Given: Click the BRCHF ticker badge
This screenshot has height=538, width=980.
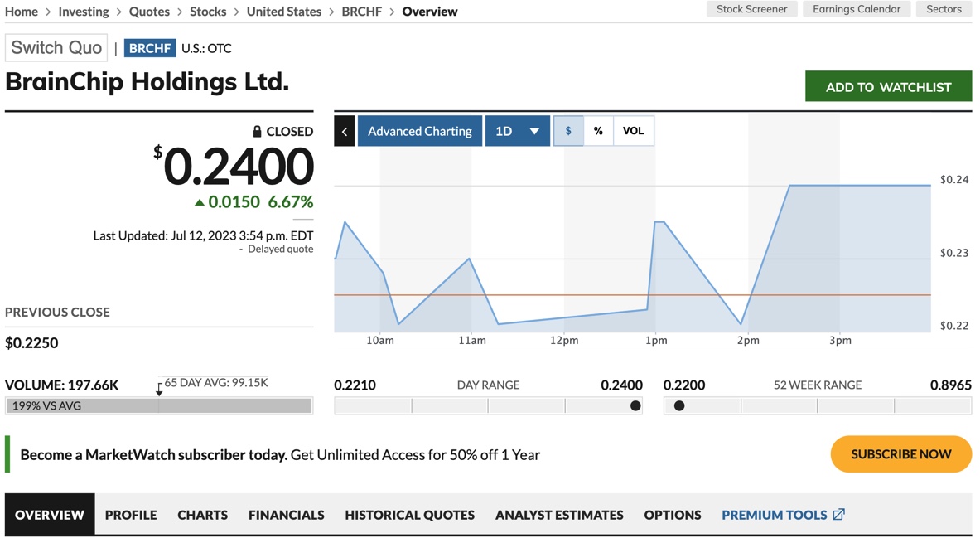Looking at the screenshot, I should tap(150, 48).
